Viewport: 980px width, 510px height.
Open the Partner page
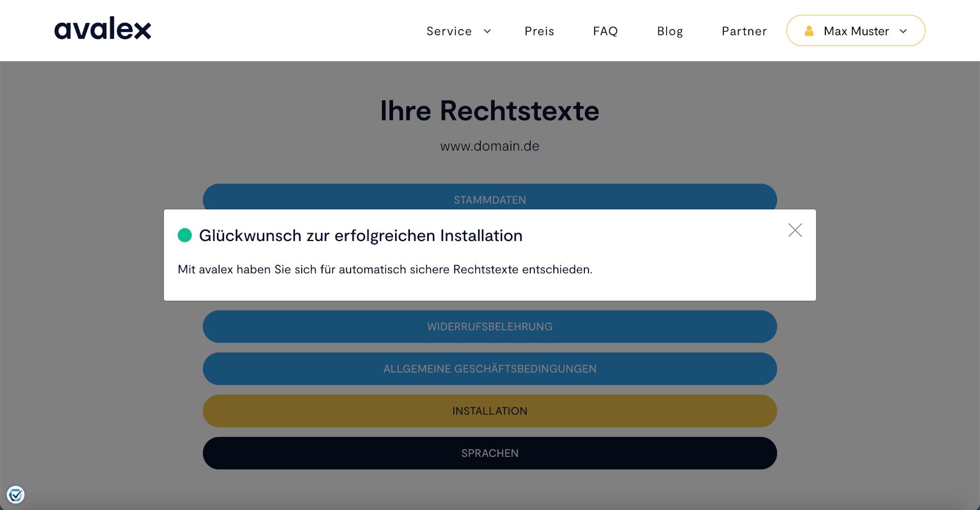pyautogui.click(x=744, y=31)
